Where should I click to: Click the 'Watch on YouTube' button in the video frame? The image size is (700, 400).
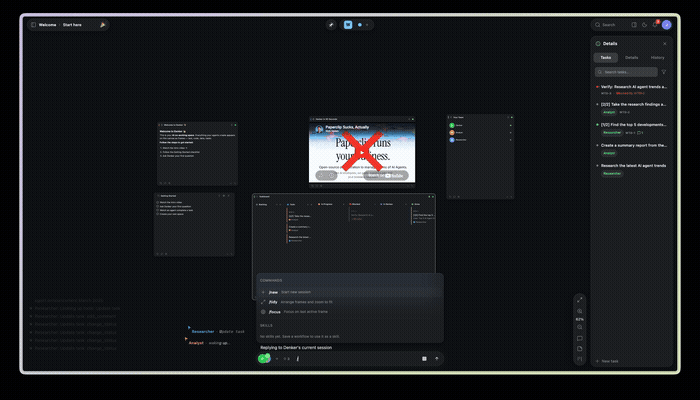[386, 175]
